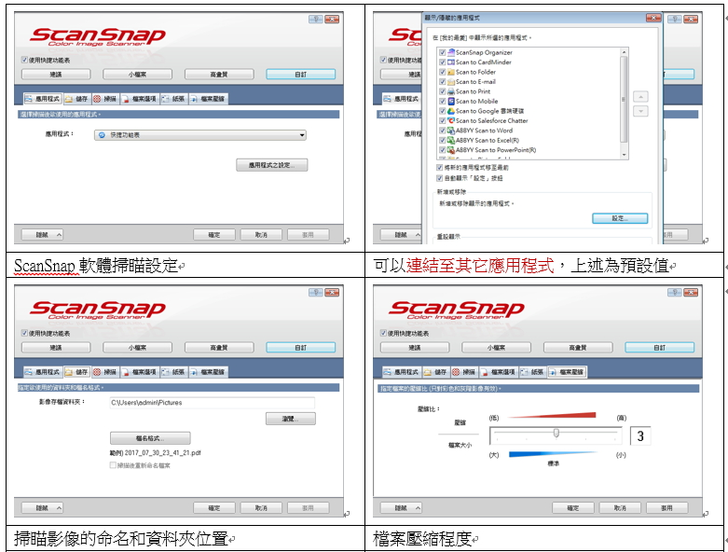Toggle 使用快捷功能表 checkbox in 應用程式 dropdown dialog
The width and height of the screenshot is (728, 552).
coord(25,60)
